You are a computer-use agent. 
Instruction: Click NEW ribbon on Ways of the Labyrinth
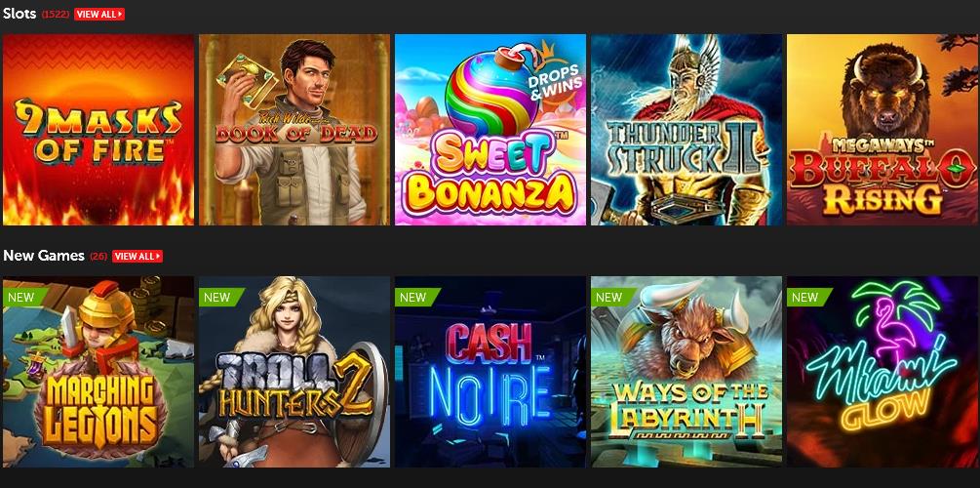coord(613,297)
